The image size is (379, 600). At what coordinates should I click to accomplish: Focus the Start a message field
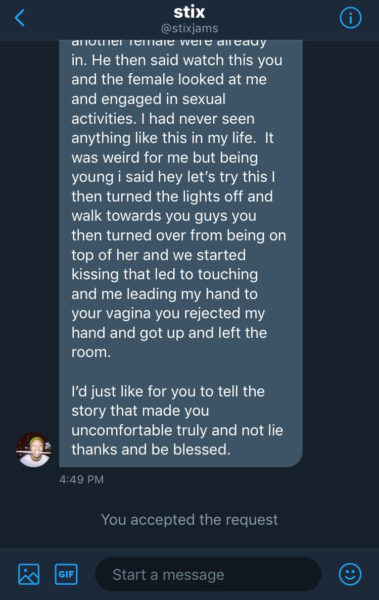(x=208, y=574)
